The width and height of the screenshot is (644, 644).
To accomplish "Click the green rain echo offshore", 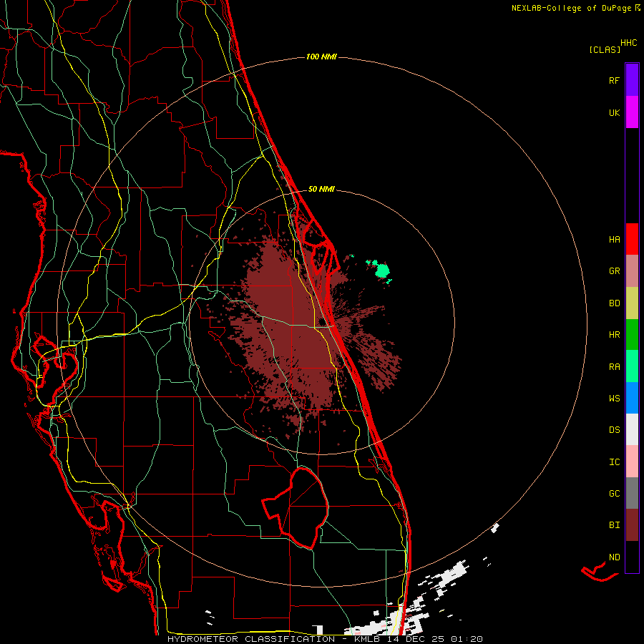I will (x=381, y=270).
